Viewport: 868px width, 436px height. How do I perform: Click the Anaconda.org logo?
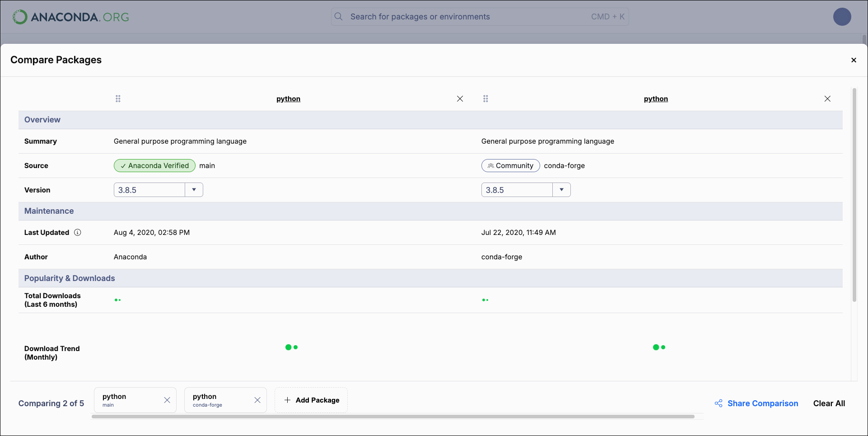(70, 17)
